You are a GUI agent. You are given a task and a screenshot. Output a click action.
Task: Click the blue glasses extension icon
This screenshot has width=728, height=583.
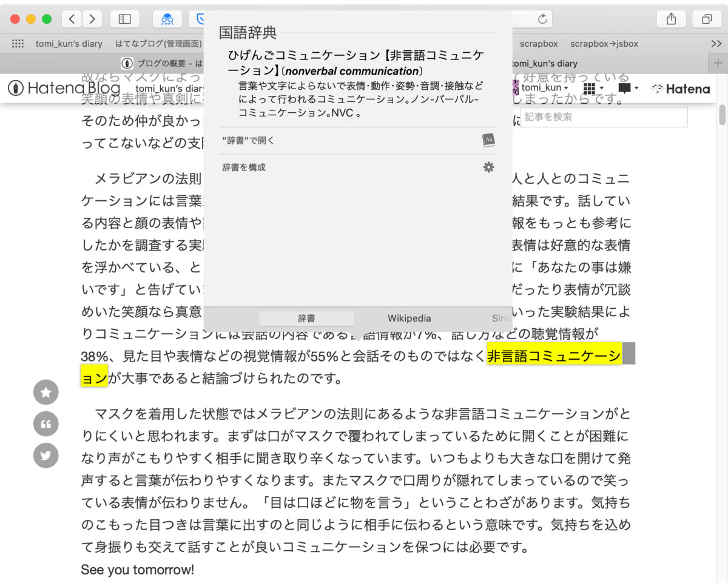click(x=167, y=19)
